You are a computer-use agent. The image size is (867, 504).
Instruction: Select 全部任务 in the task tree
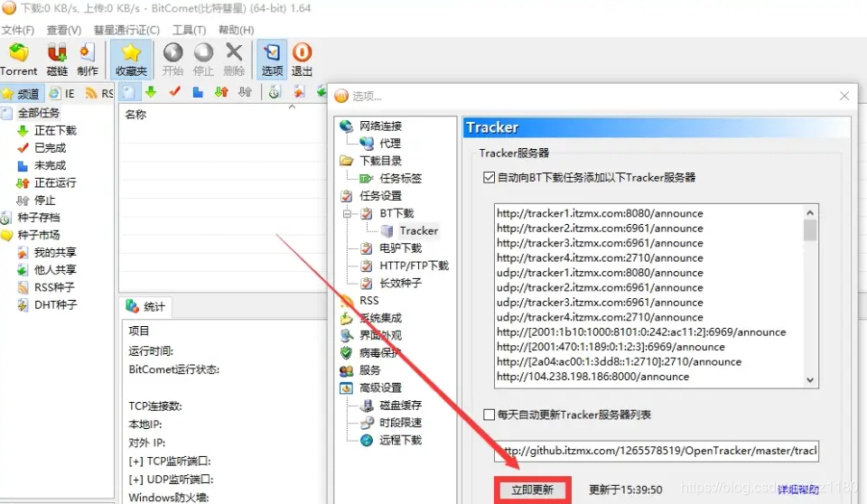click(x=38, y=113)
